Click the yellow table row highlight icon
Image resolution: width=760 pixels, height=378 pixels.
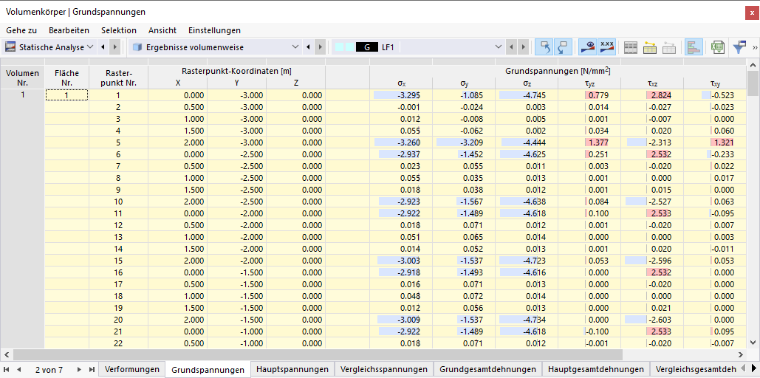[649, 47]
